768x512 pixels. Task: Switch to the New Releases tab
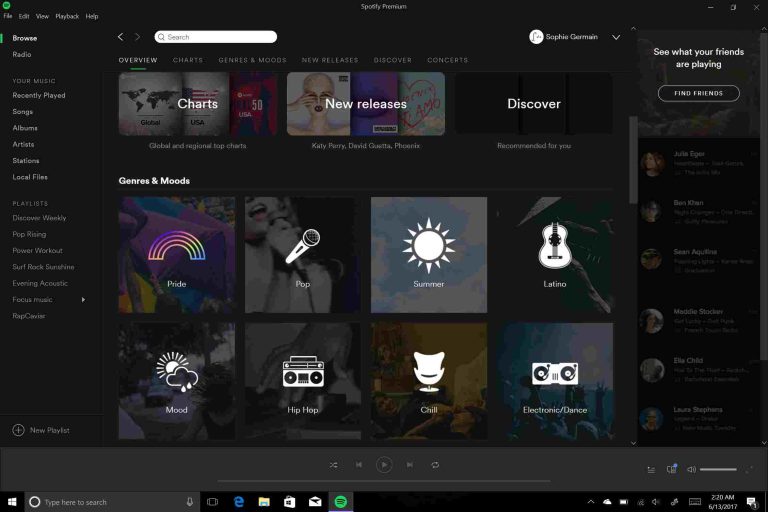330,60
